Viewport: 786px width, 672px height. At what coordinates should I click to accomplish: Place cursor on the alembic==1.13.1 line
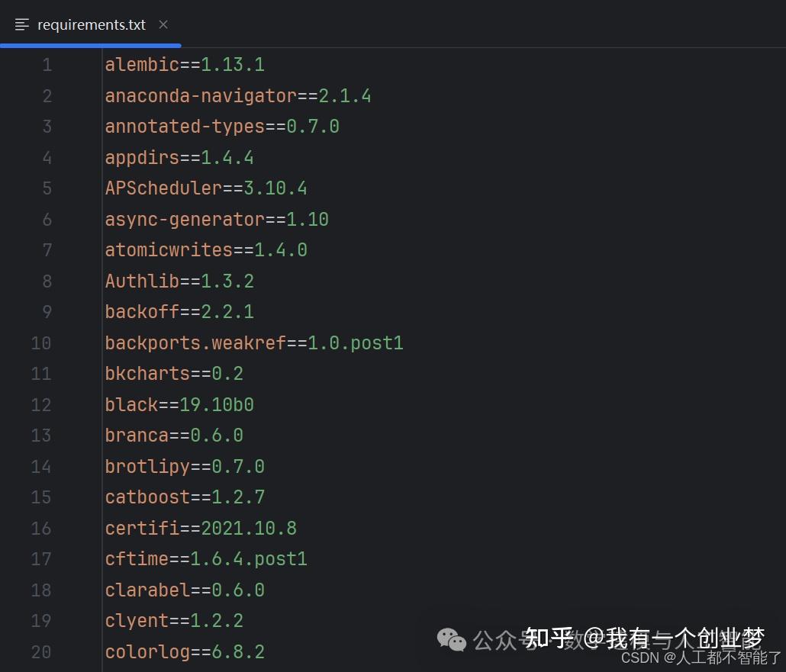(185, 65)
